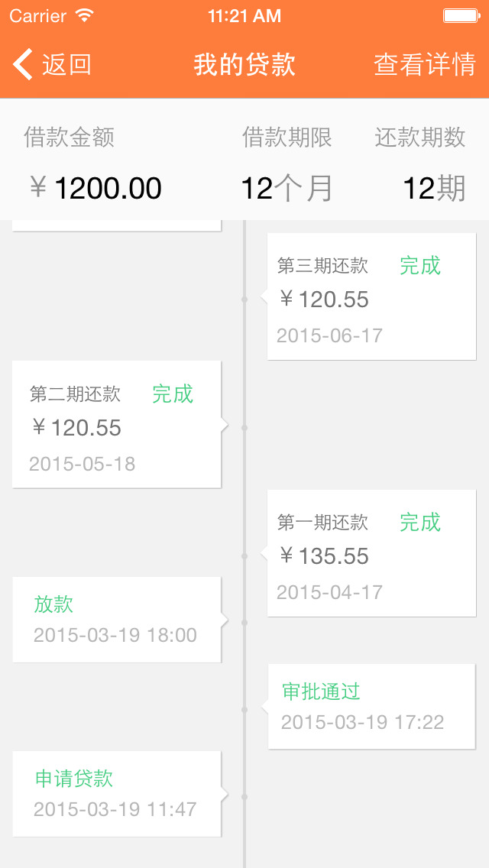Tap the timeline dot beside 申请贷款

244,797
